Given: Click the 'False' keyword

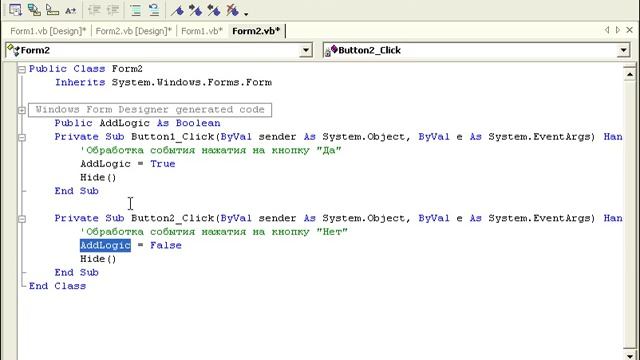Looking at the screenshot, I should point(166,245).
